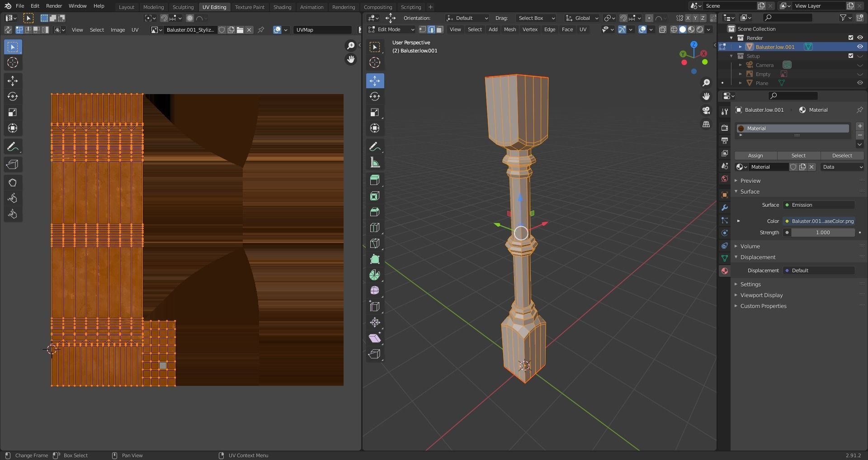This screenshot has width=868, height=460.
Task: Toggle visibility of the Render collection
Action: click(860, 38)
